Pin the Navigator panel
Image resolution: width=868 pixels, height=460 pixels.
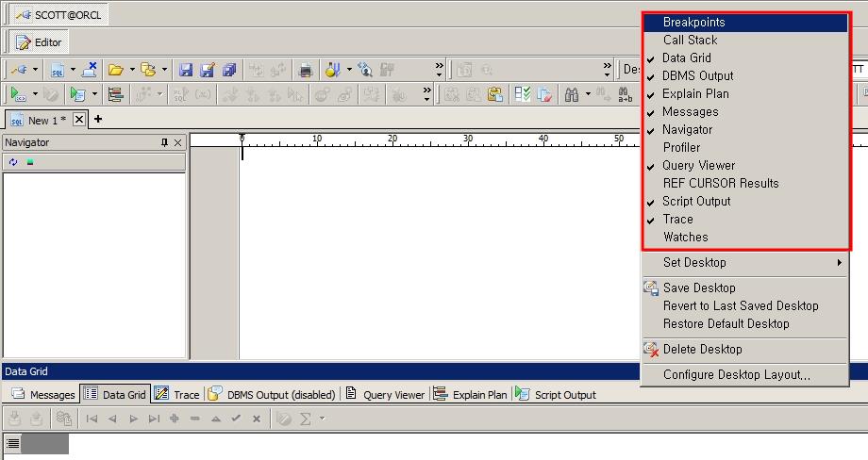point(164,142)
